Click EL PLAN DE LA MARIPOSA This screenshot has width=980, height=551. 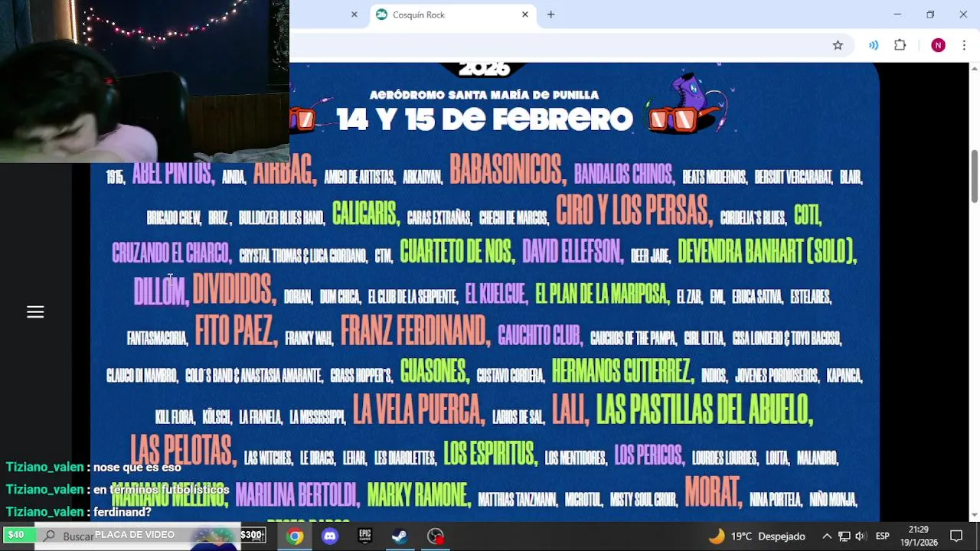pos(602,294)
